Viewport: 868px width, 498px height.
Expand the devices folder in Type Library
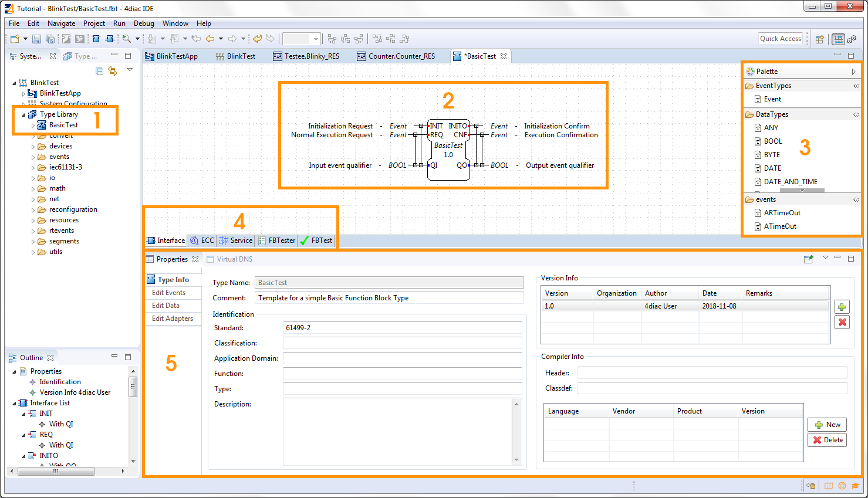pyautogui.click(x=33, y=147)
